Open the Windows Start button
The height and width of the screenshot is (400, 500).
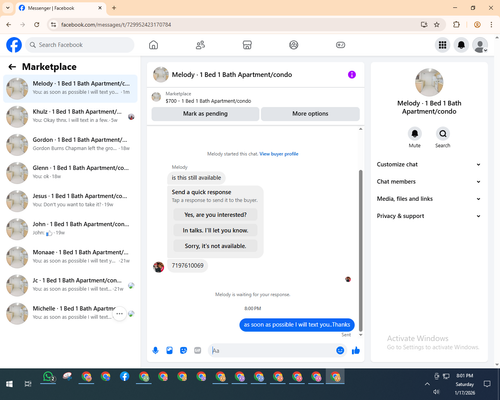click(9, 384)
